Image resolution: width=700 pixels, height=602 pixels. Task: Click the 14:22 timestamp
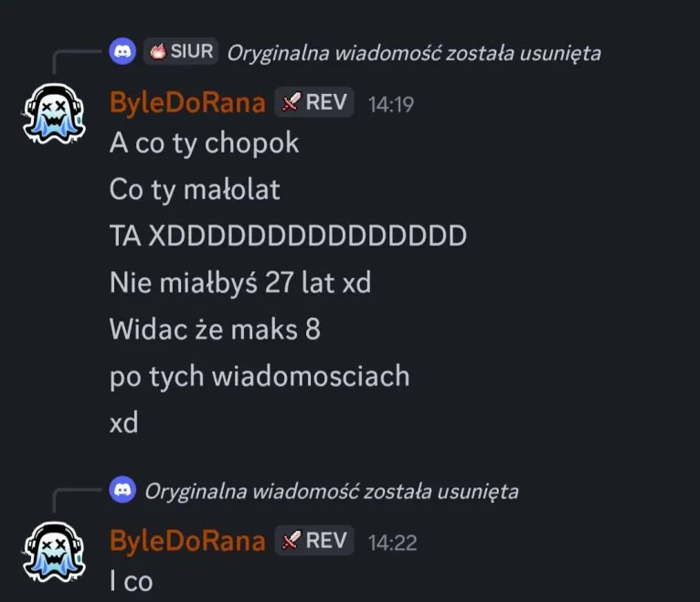point(392,543)
